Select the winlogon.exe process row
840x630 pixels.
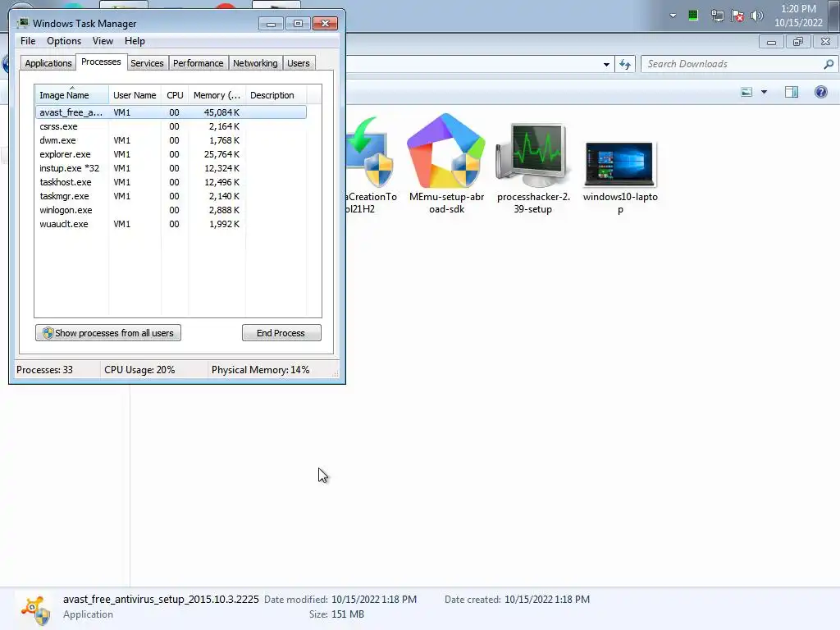click(x=171, y=210)
